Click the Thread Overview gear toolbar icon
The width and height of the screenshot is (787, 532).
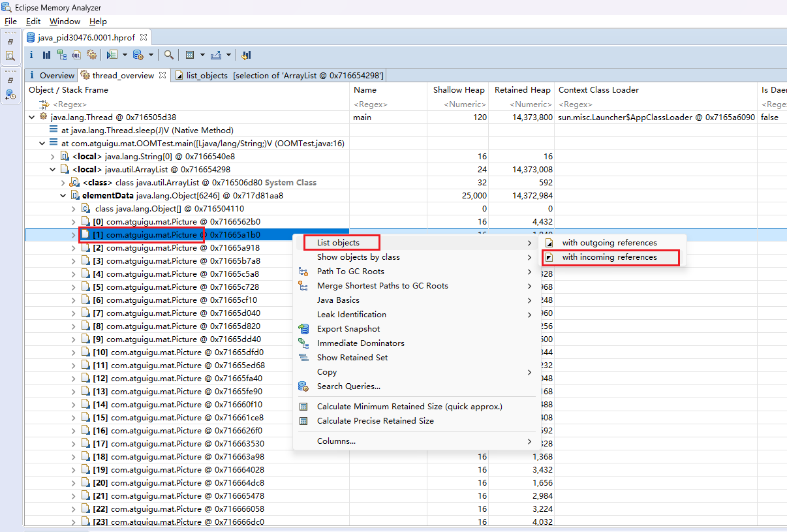[x=91, y=55]
